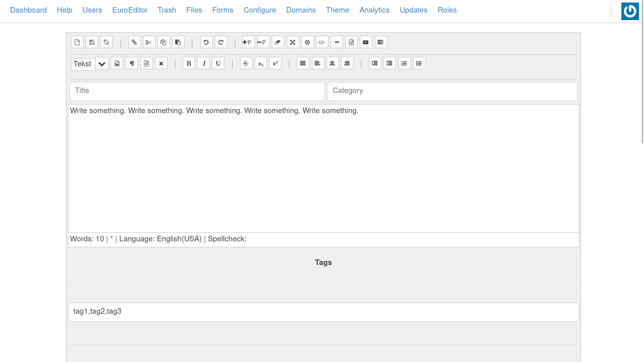Select the Cut scissors icon

148,42
